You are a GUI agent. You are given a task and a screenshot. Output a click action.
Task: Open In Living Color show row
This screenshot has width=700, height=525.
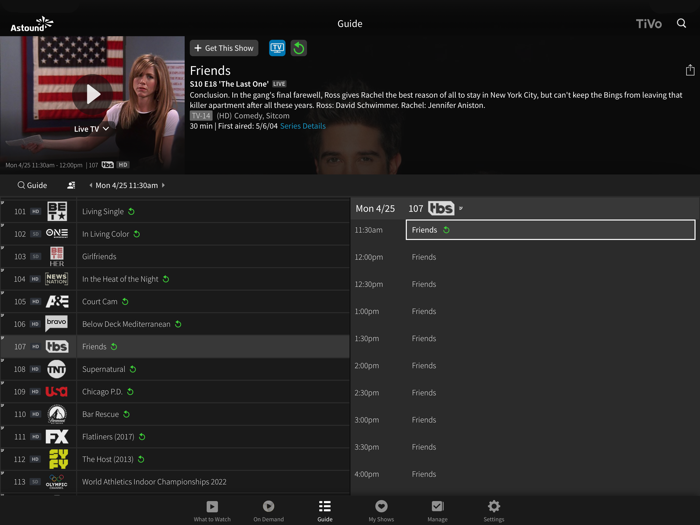[213, 233]
